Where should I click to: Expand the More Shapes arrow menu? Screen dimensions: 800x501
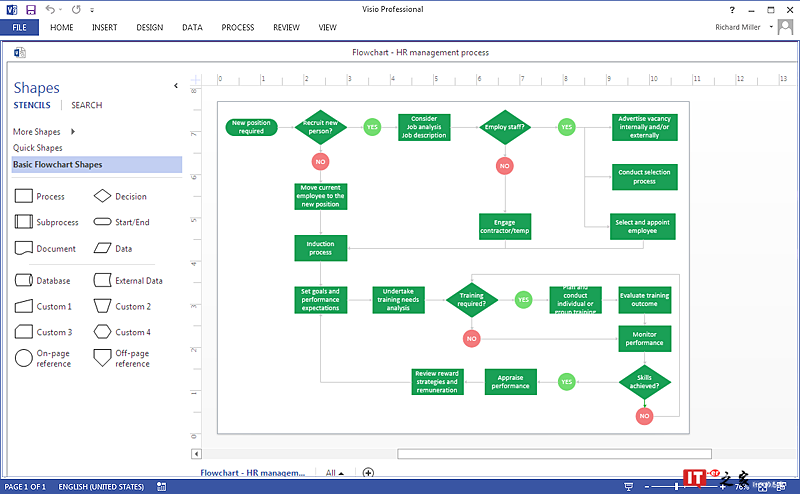coord(73,131)
